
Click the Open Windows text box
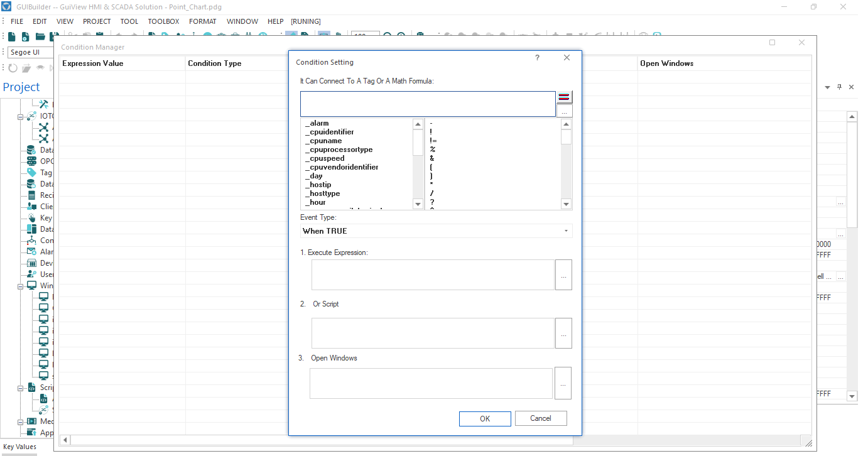[431, 383]
